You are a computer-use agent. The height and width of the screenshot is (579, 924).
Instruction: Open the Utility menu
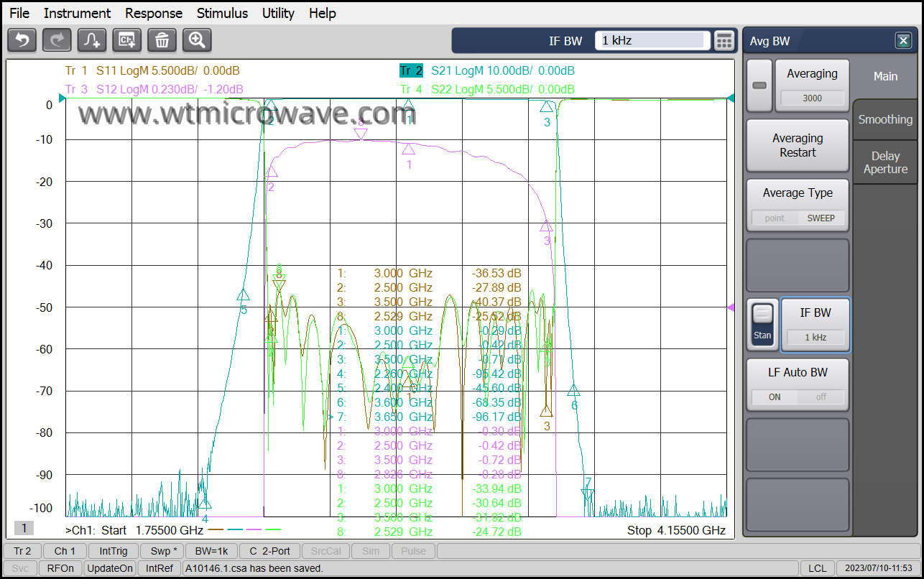pyautogui.click(x=278, y=13)
